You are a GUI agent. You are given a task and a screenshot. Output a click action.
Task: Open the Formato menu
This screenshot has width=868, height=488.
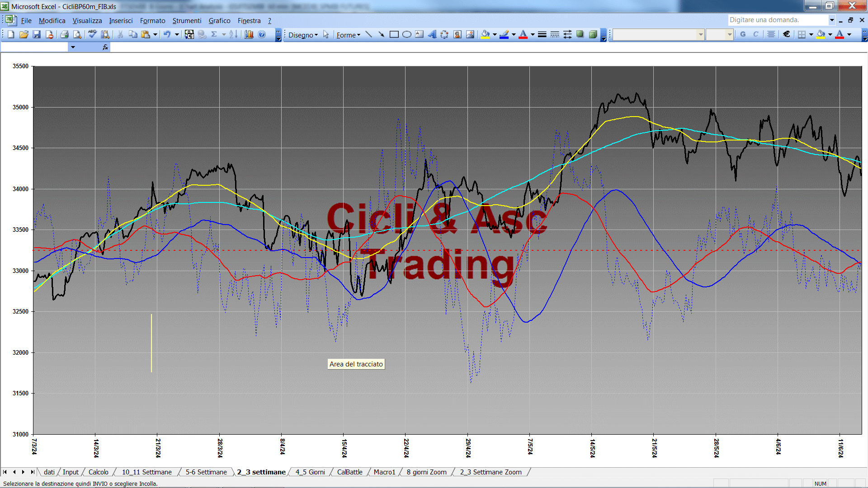[x=152, y=20]
